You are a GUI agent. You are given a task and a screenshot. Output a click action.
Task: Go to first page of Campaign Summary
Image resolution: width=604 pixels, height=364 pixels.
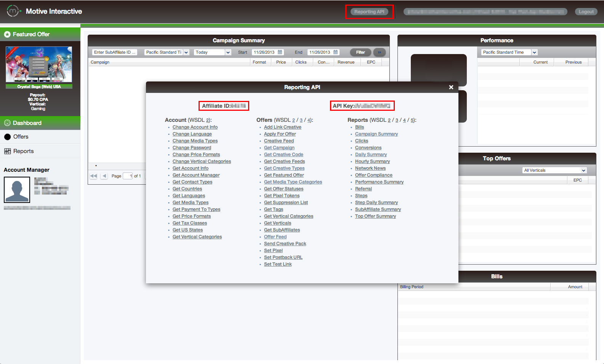pos(93,176)
